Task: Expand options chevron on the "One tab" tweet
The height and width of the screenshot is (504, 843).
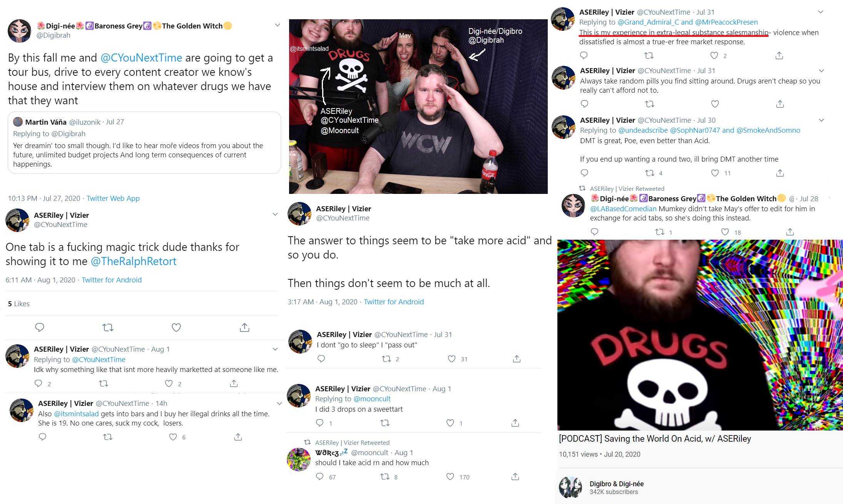Action: [275, 214]
